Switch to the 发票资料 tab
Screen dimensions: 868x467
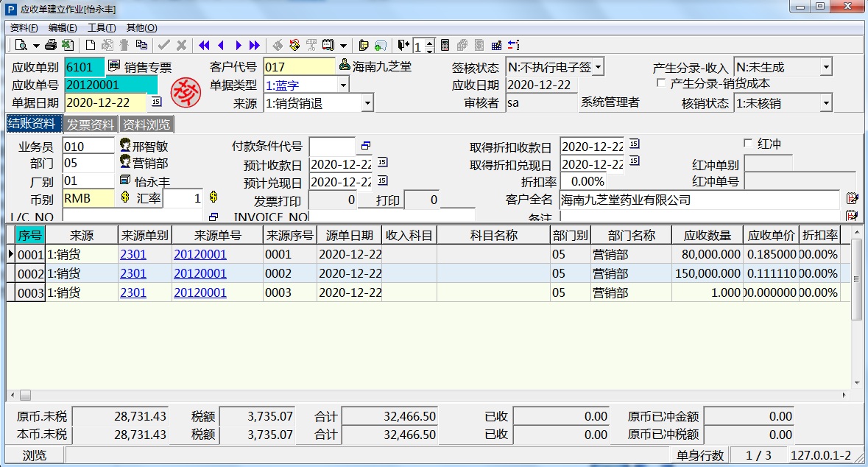[x=91, y=124]
